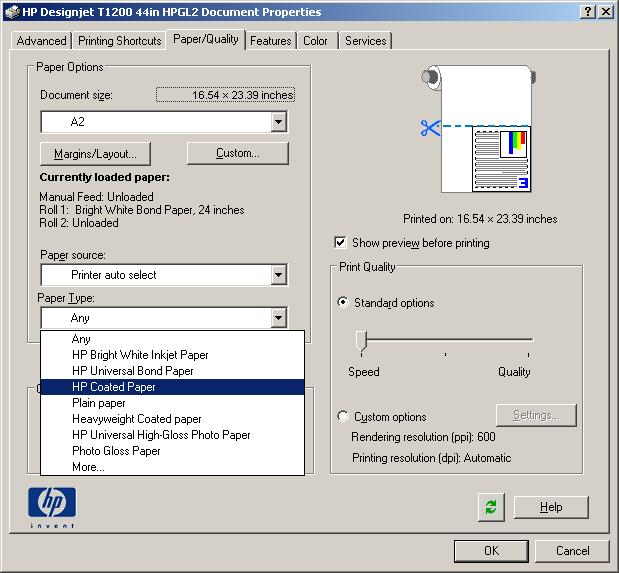
Task: Confirm with the OK button
Action: [491, 551]
